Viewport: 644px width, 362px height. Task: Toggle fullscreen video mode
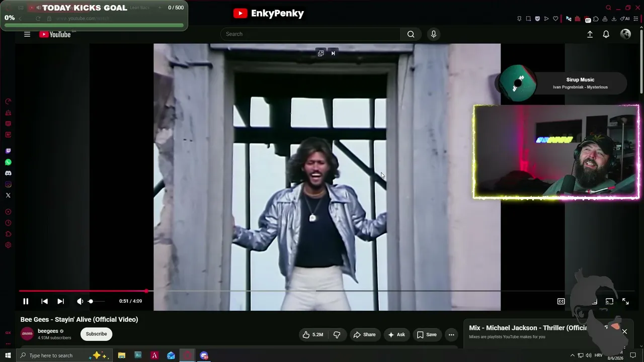coord(625,301)
